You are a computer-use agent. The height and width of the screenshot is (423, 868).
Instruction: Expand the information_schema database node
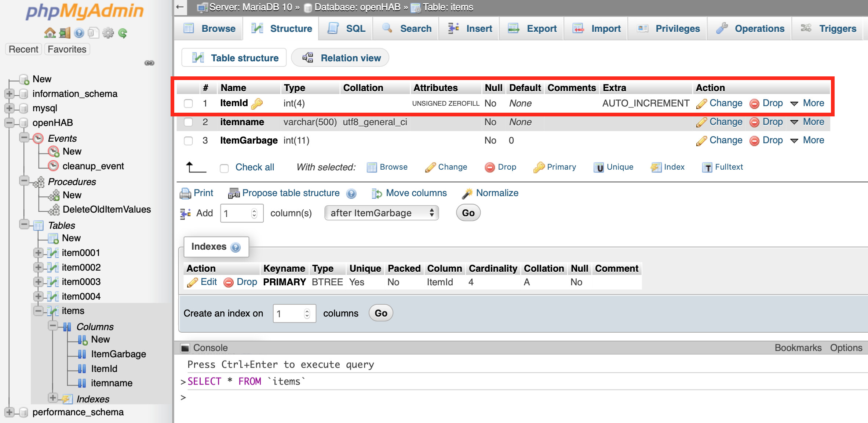10,94
